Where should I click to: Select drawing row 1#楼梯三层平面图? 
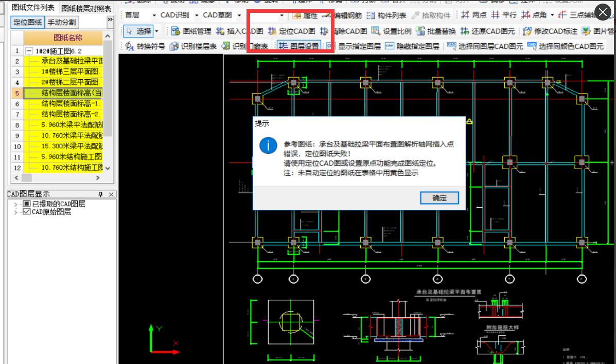click(x=63, y=71)
